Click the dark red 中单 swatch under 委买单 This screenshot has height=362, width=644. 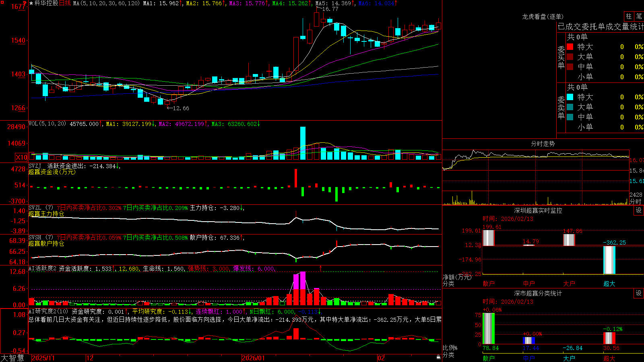570,67
